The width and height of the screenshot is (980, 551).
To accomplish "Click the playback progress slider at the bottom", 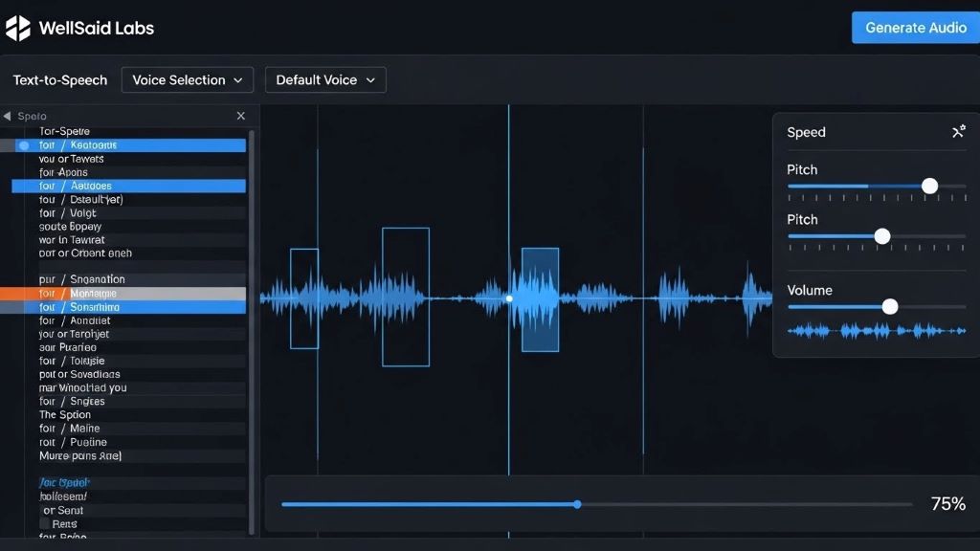I will 577,503.
